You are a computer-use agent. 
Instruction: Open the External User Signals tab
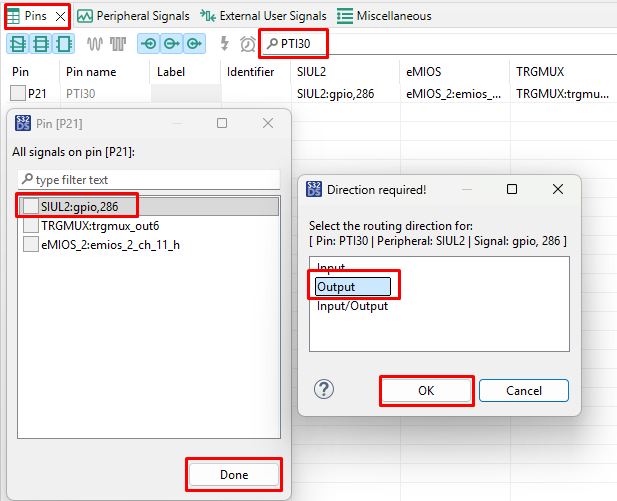(264, 16)
